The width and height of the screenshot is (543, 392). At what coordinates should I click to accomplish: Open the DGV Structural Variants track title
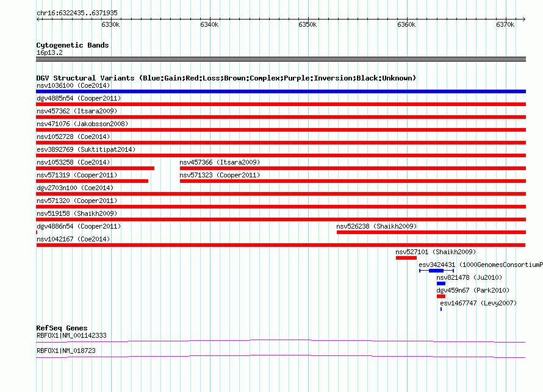[226, 78]
